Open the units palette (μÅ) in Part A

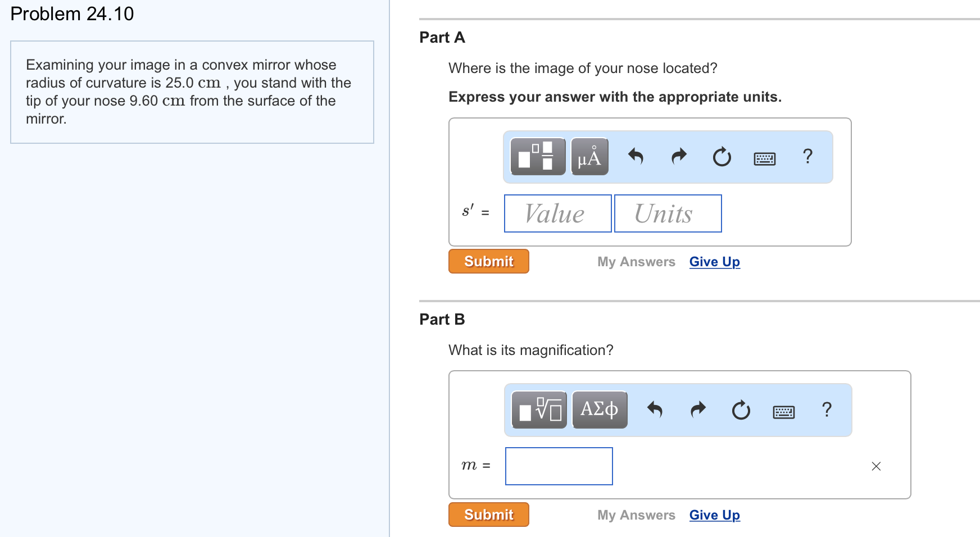point(589,157)
